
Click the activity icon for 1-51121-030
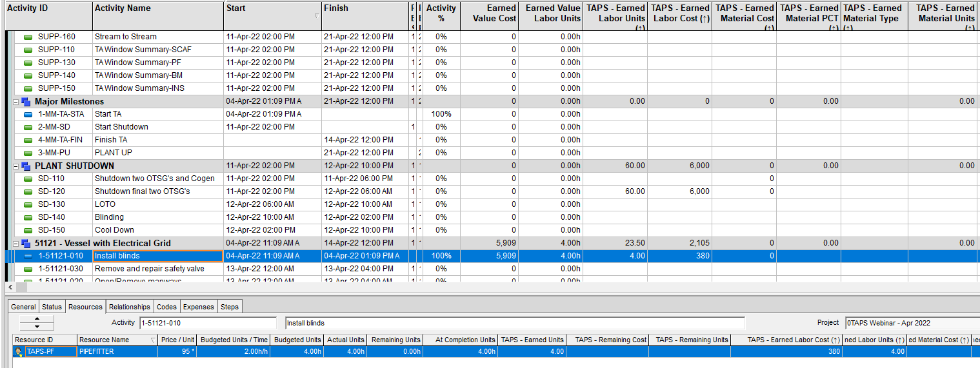pyautogui.click(x=28, y=269)
